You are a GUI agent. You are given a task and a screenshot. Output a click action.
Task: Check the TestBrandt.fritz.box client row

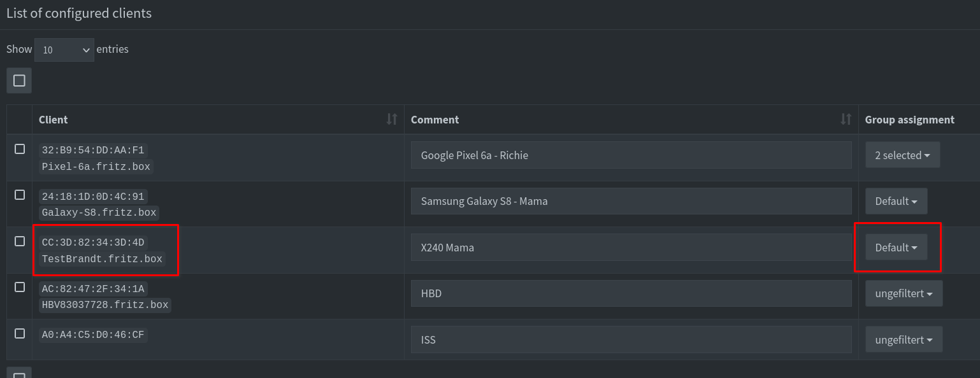pyautogui.click(x=20, y=241)
